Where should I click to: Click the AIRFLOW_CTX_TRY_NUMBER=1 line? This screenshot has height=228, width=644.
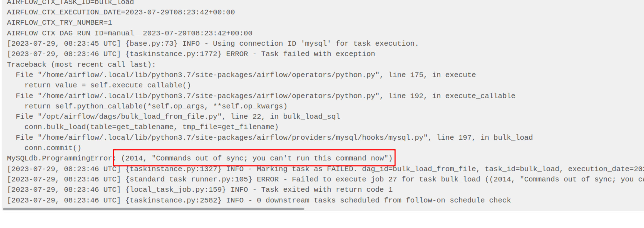(x=60, y=23)
